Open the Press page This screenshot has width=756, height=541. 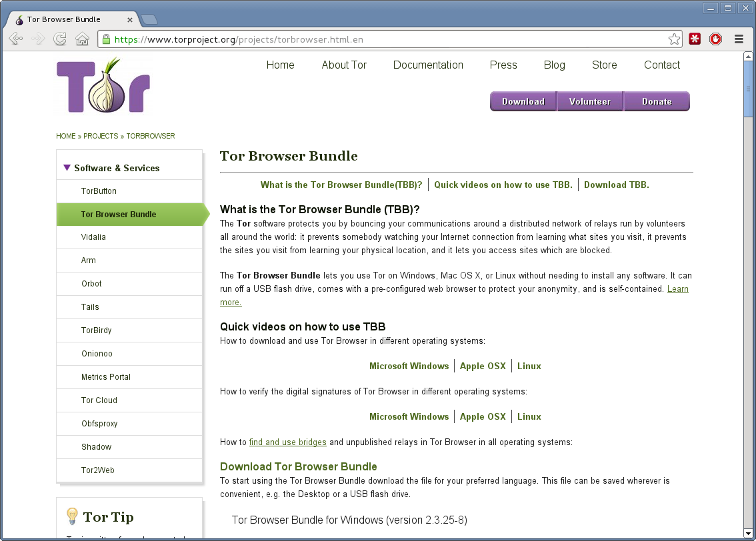pyautogui.click(x=503, y=65)
